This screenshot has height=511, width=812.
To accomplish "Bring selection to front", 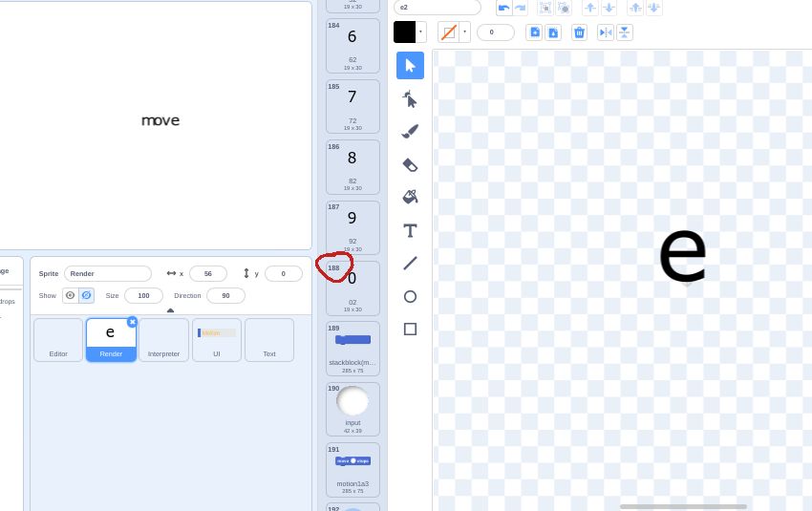I will click(635, 8).
